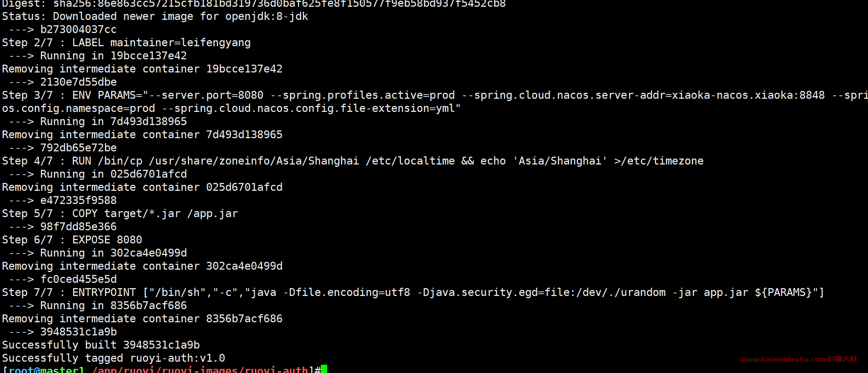The height and width of the screenshot is (373, 868).
Task: Click the image ID 2130e7d55dbe
Action: coord(78,82)
